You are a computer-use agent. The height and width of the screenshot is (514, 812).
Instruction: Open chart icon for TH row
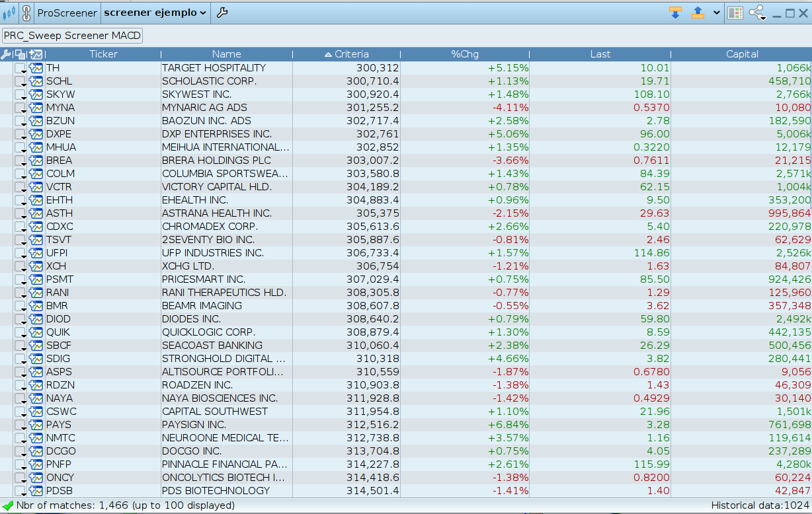(x=36, y=68)
